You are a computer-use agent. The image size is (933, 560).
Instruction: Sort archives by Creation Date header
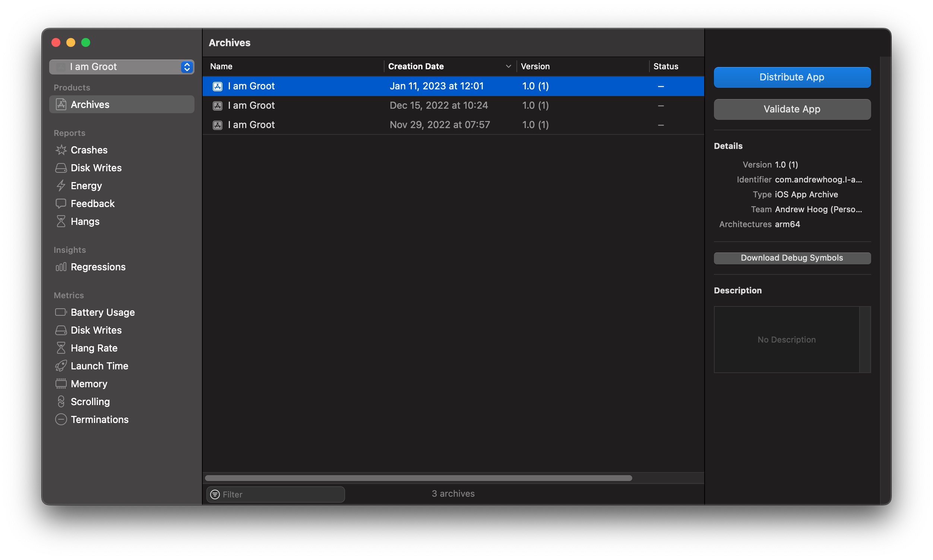[x=416, y=66]
